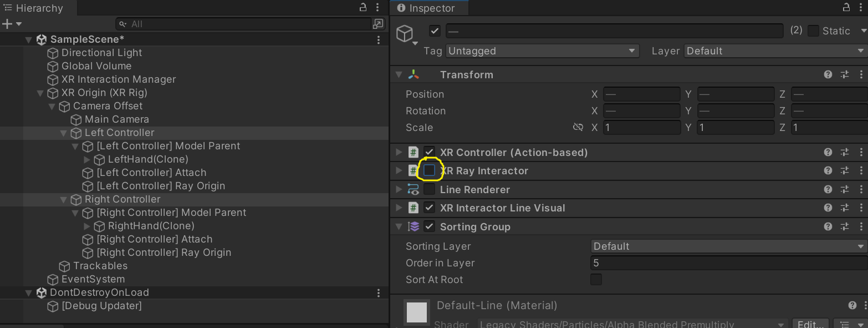
Task: Click the search-by-type icon next to Hierarchy search
Action: (x=378, y=24)
